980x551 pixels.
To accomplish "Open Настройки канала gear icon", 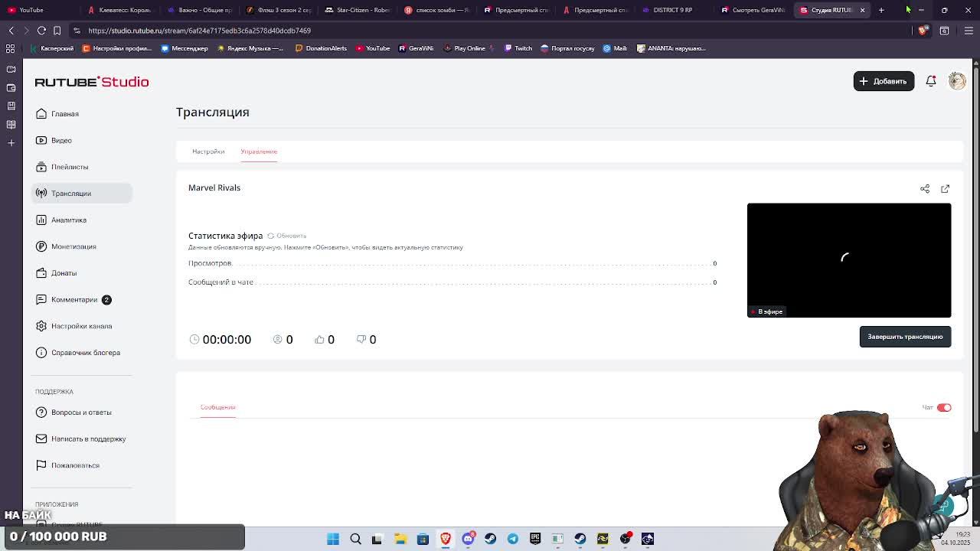I will (x=41, y=326).
